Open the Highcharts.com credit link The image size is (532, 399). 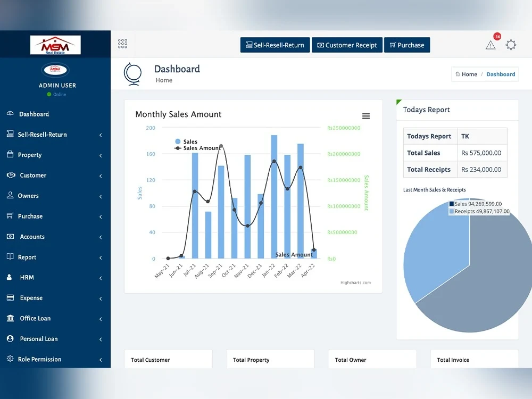[x=355, y=282]
